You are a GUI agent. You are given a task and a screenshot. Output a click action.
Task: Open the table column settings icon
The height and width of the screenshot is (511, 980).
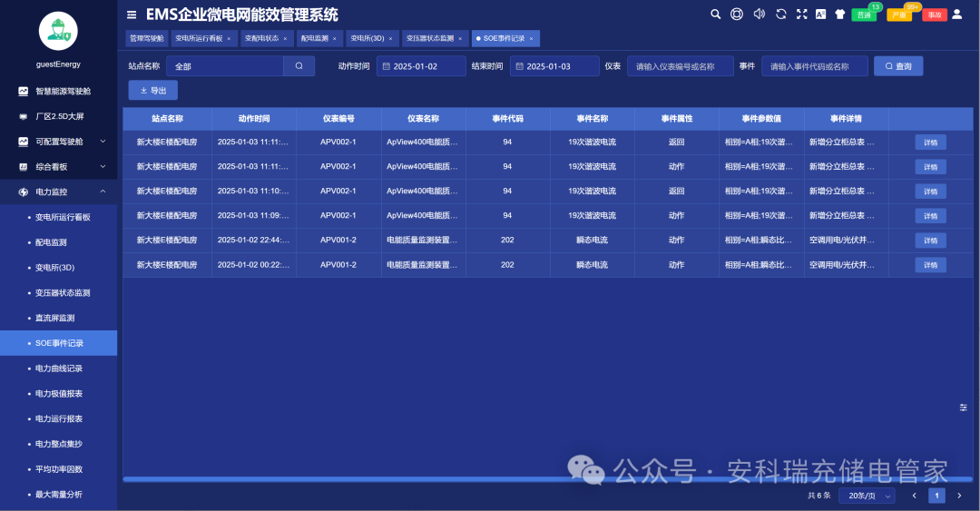963,408
